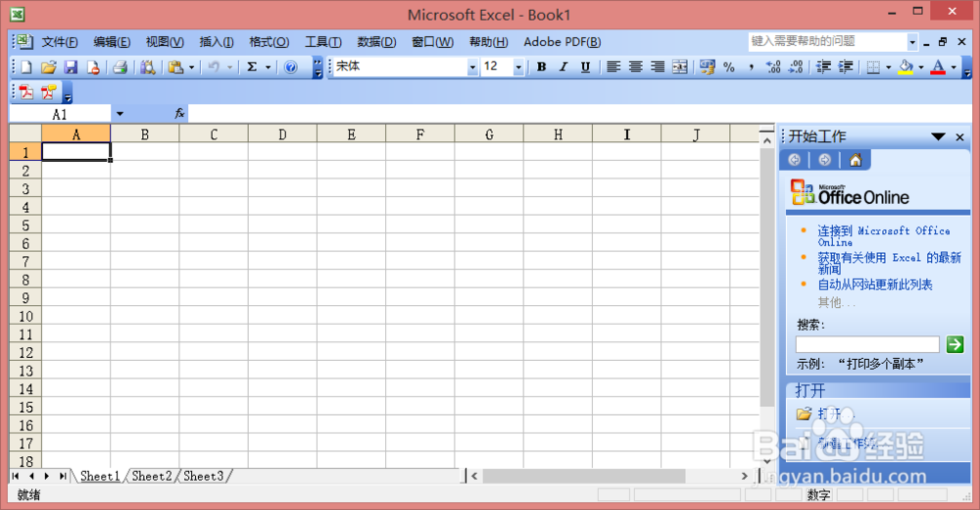Click the undo arrow icon
The image size is (980, 510).
click(x=214, y=67)
